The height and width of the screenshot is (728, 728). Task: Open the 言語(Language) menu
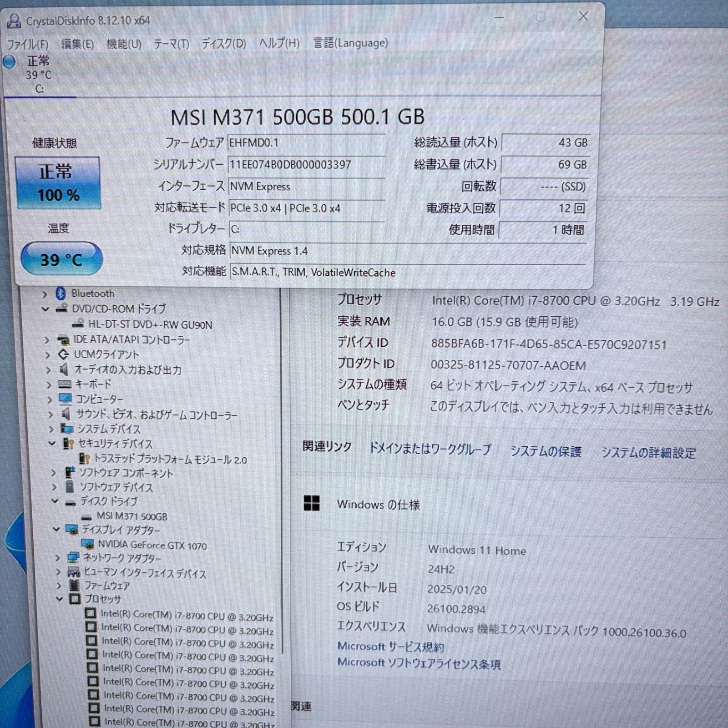(x=350, y=43)
